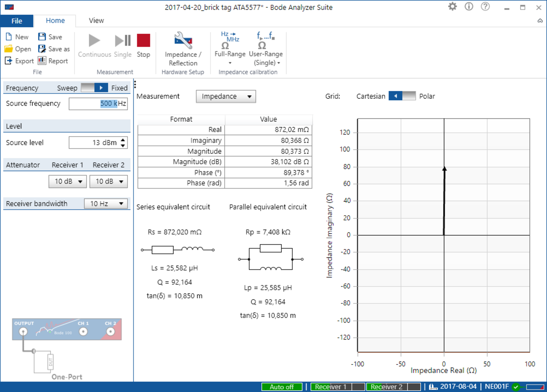This screenshot has height=392, width=547.
Task: Collapse the ribbon with the chevron
Action: click(x=540, y=21)
